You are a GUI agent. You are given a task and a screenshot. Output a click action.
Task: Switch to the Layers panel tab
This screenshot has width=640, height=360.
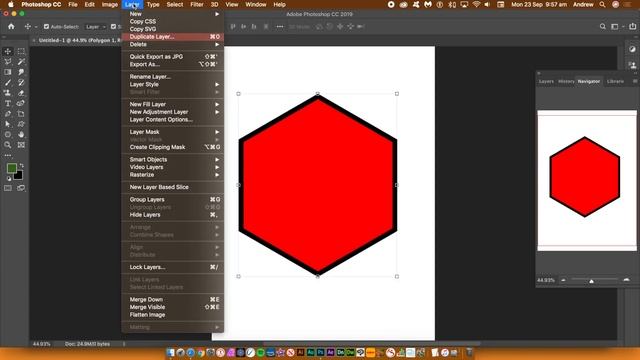(x=546, y=81)
